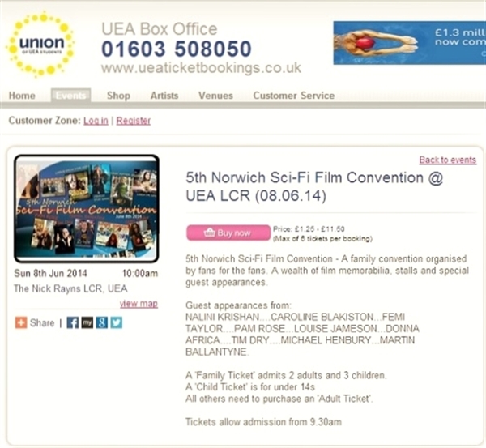
Task: Share event on MySpace
Action: point(87,322)
